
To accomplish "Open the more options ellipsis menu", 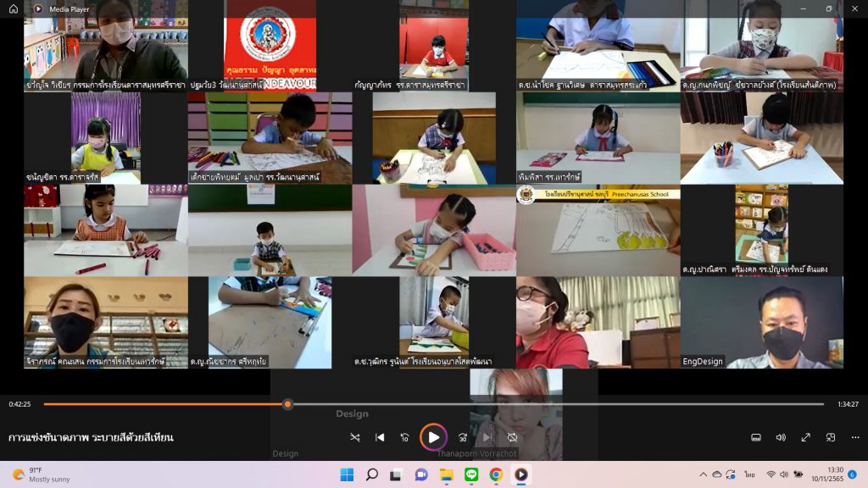I will [x=854, y=437].
